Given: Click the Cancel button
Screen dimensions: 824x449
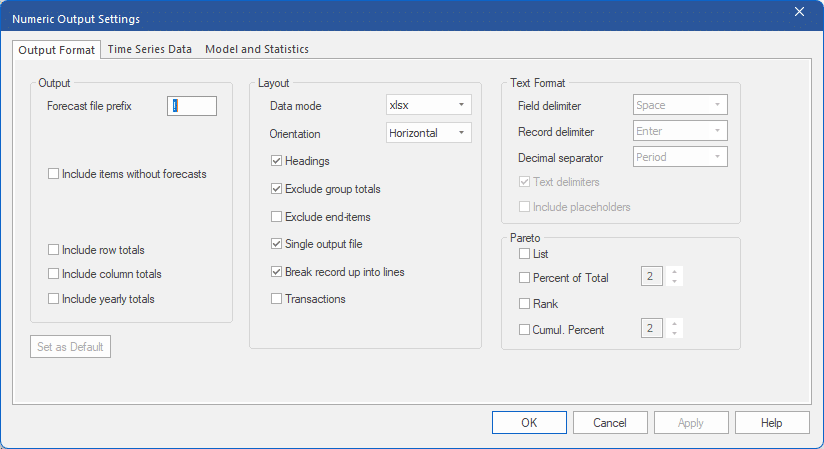Looking at the screenshot, I should 610,423.
